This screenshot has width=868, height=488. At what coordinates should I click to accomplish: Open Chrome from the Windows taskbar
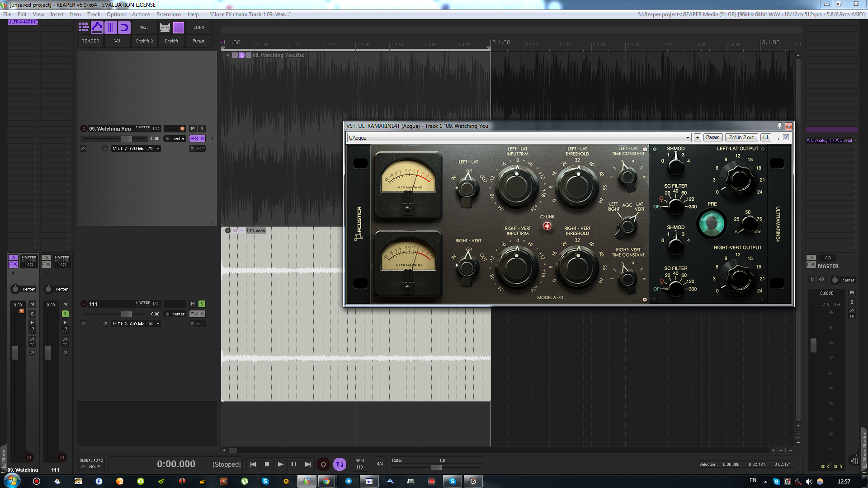pos(327,481)
